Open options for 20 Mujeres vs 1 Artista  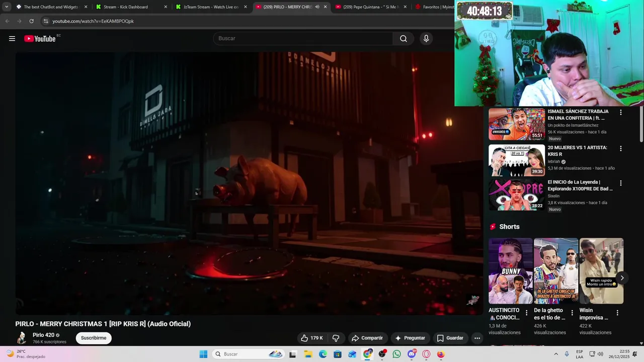pyautogui.click(x=621, y=148)
